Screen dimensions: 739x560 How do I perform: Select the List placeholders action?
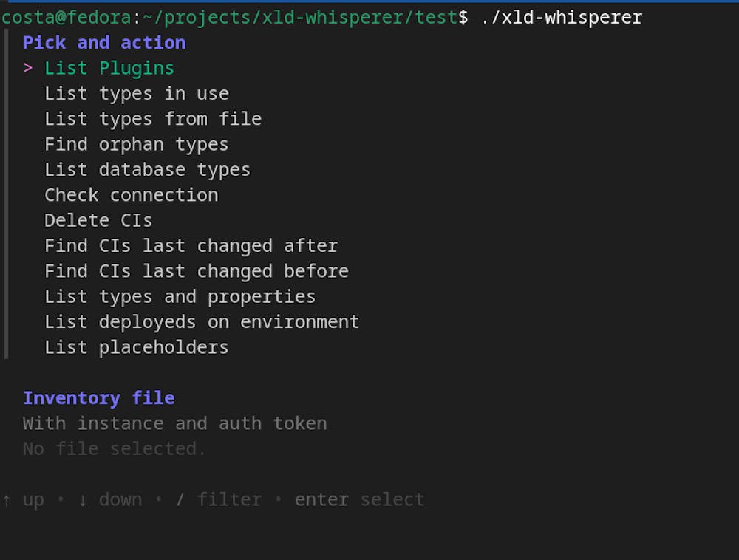(137, 346)
